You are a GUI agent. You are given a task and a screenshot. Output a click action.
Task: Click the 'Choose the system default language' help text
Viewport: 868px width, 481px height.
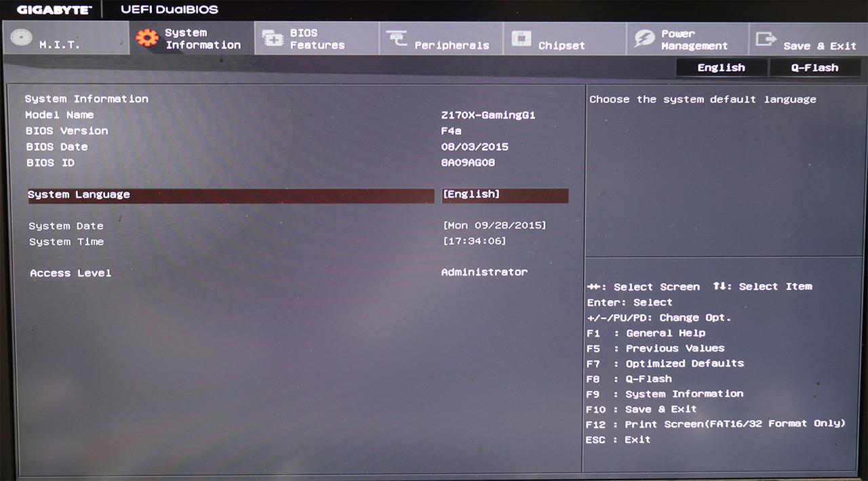[x=703, y=100]
